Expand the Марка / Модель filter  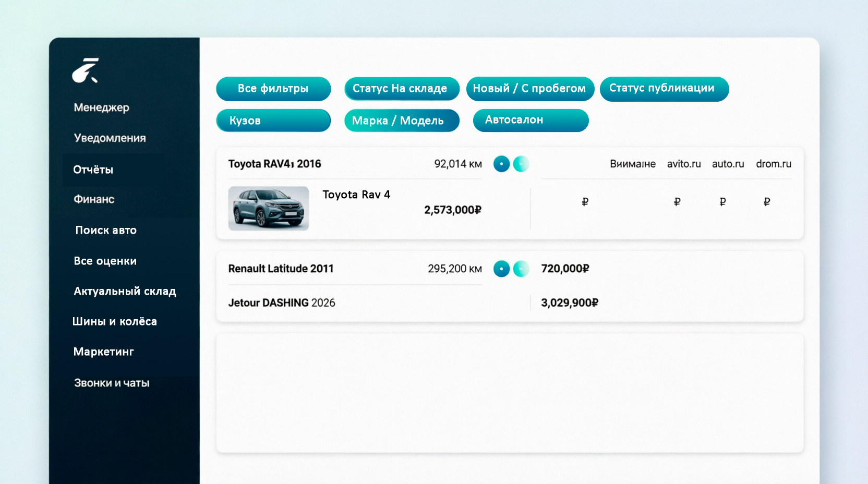(x=402, y=120)
